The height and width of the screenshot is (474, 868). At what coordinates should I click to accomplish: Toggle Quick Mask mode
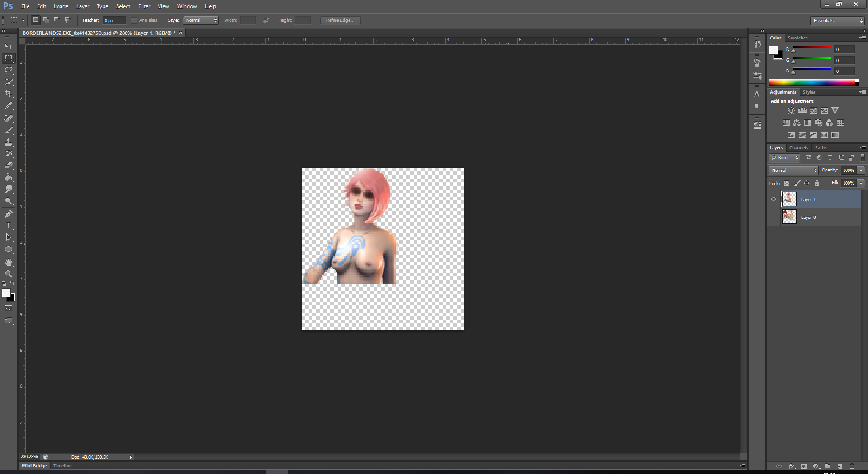(x=9, y=308)
